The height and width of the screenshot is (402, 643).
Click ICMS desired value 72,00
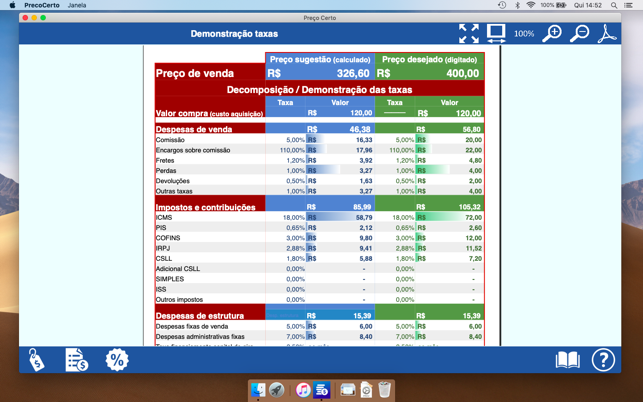pyautogui.click(x=473, y=217)
